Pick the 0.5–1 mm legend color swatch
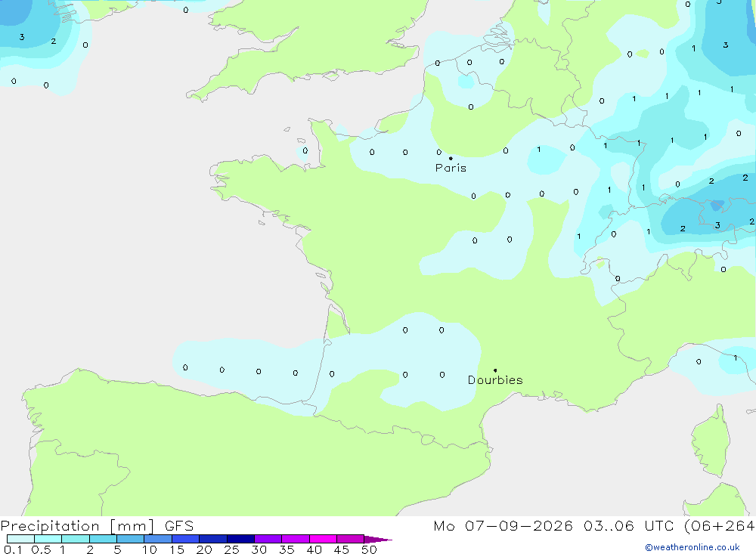 click(x=48, y=539)
